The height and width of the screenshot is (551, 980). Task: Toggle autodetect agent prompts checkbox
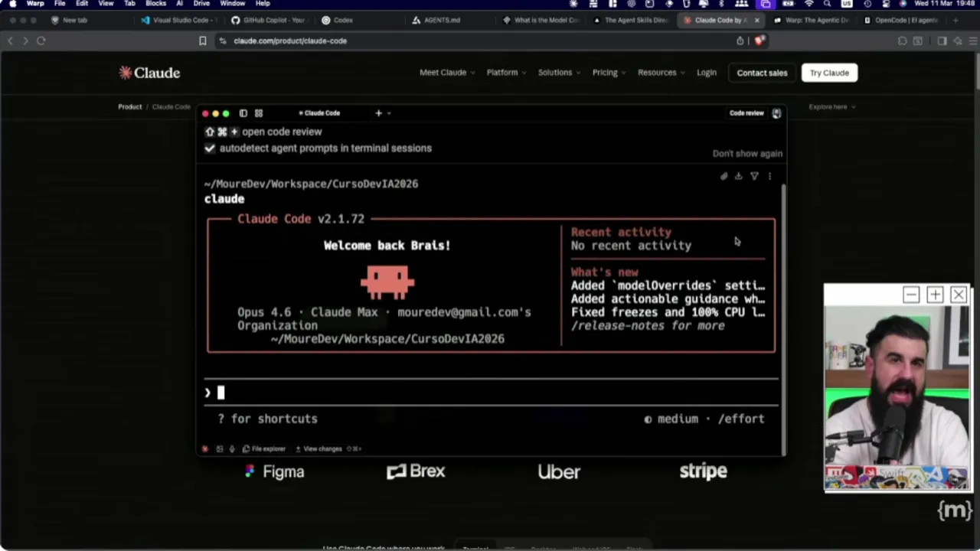point(210,148)
